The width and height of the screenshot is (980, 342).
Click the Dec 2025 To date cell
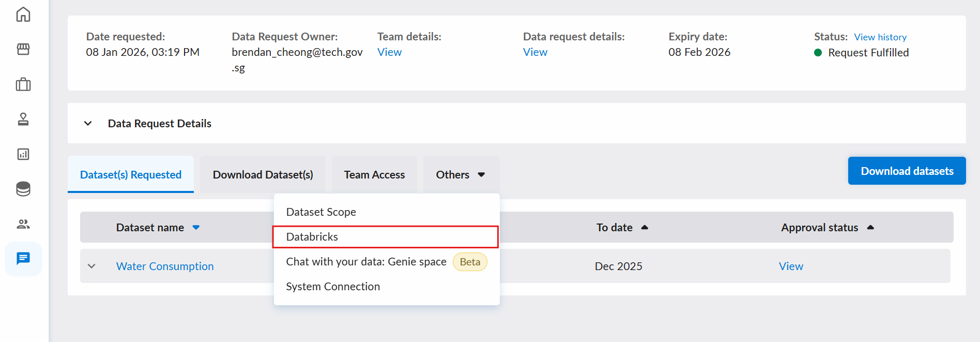tap(619, 266)
